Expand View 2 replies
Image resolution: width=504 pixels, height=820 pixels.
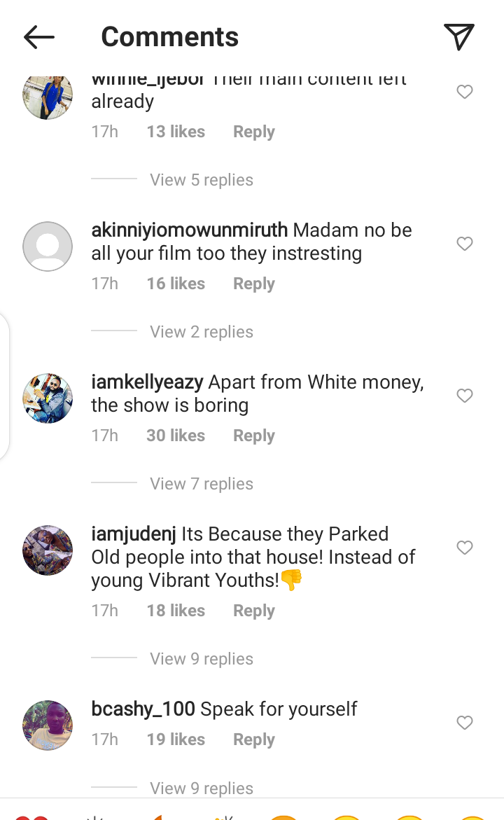pos(202,331)
